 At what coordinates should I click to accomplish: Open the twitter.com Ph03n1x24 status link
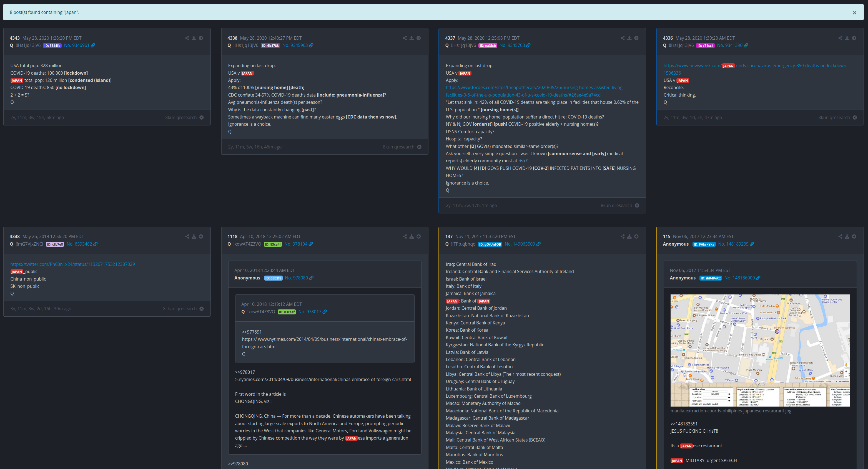[x=72, y=264]
